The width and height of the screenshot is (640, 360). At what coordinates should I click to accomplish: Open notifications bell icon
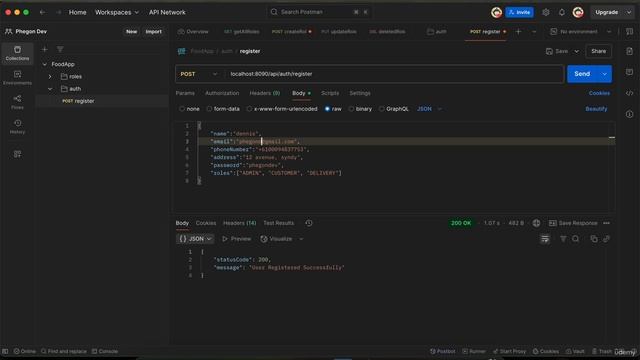(562, 12)
